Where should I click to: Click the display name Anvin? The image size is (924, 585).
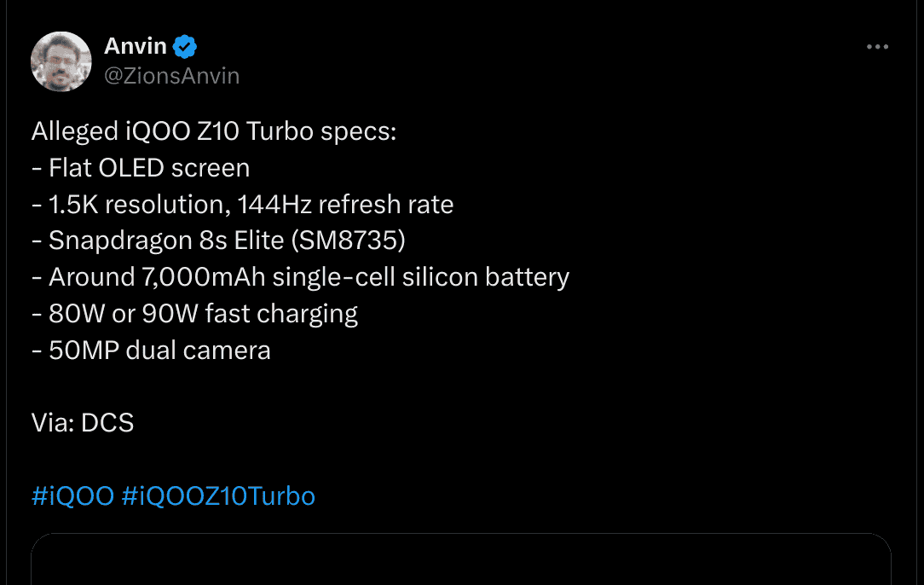click(136, 46)
